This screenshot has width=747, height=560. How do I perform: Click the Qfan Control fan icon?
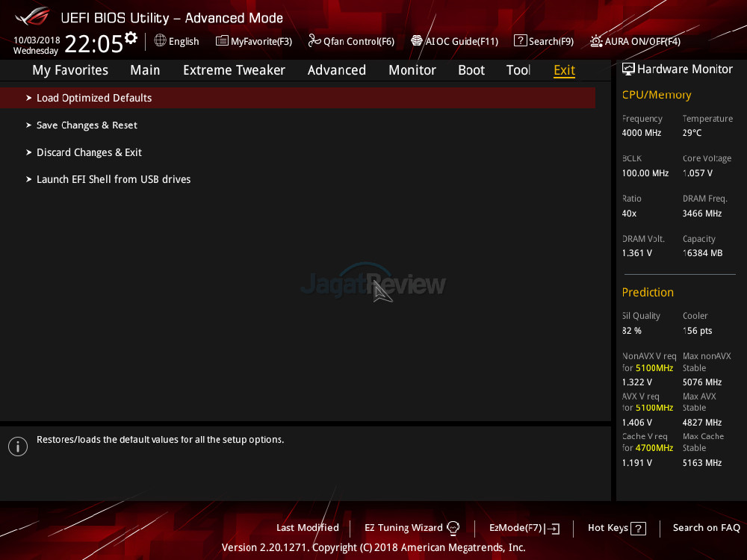[314, 40]
